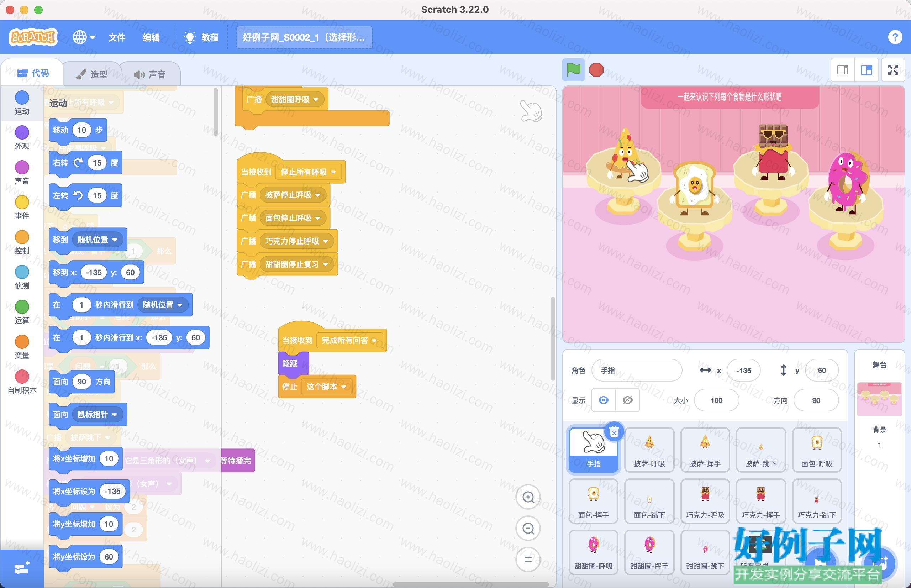Edit the sprite y value 60

(821, 371)
